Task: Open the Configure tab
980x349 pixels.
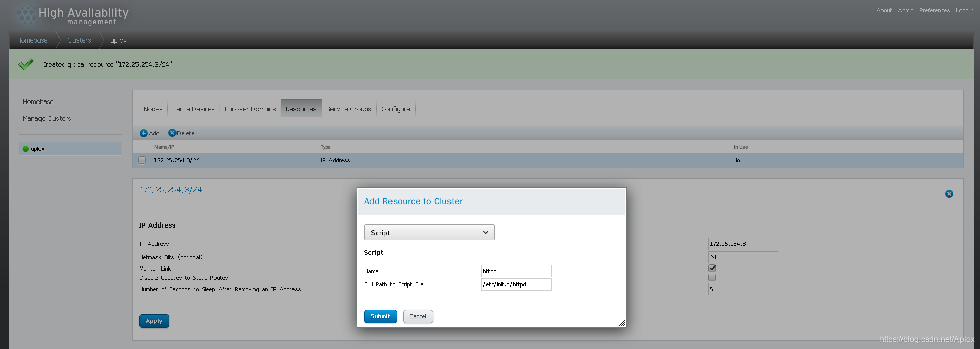Action: pos(396,109)
